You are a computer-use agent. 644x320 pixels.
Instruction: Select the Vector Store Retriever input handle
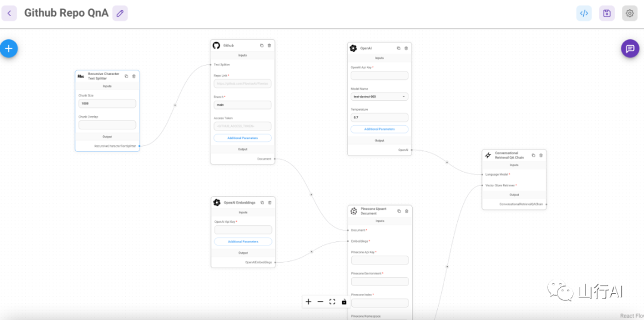482,185
